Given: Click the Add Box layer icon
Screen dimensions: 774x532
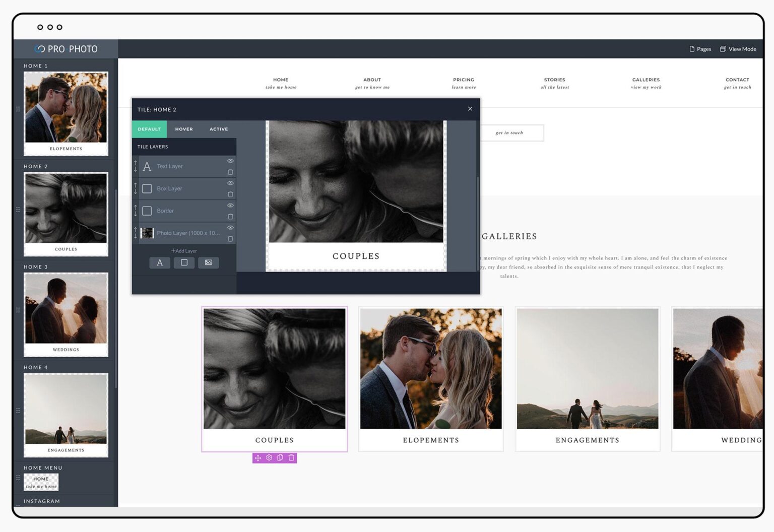Looking at the screenshot, I should [184, 262].
